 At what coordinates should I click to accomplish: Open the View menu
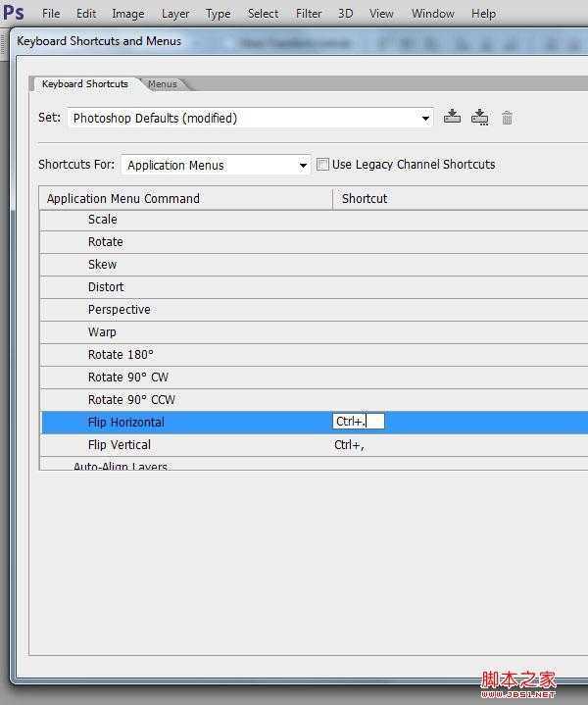(381, 14)
